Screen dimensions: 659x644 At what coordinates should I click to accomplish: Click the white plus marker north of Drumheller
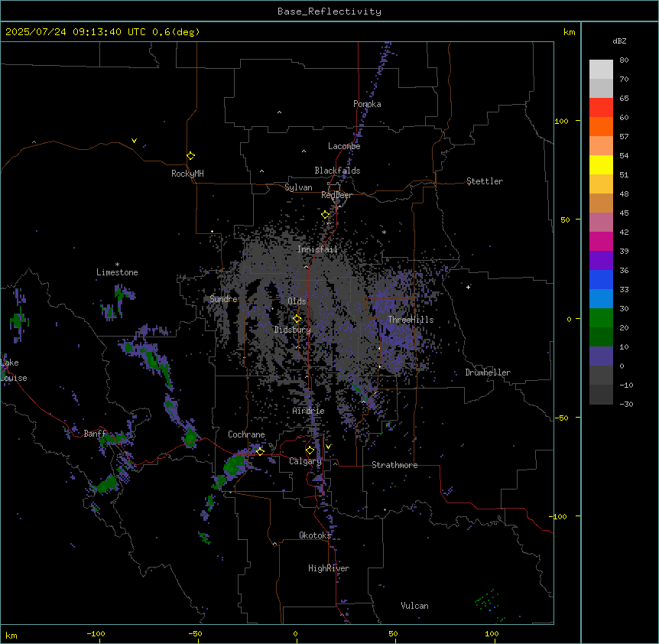click(x=468, y=287)
